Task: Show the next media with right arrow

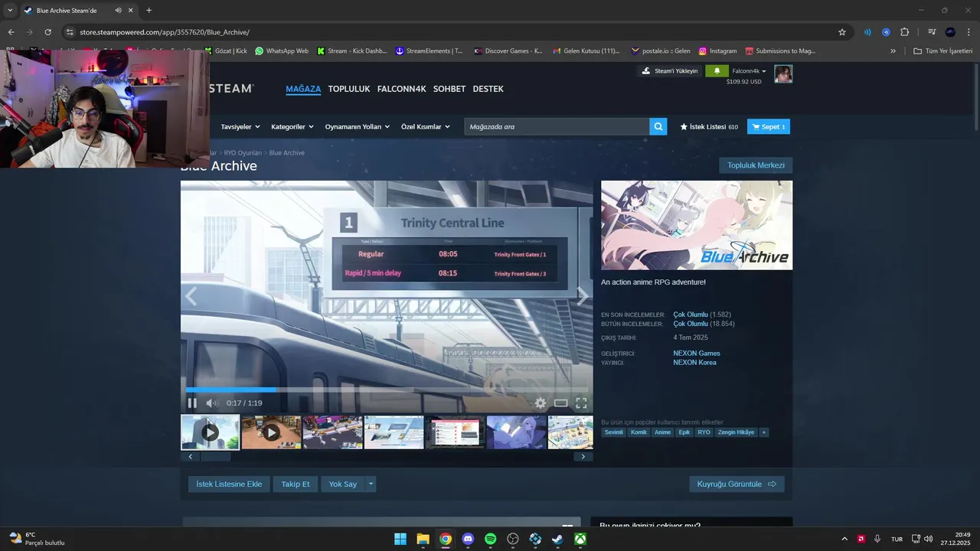Action: 583,296
